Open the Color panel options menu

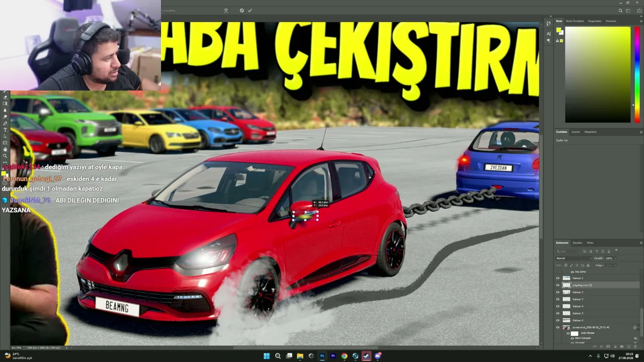click(640, 21)
